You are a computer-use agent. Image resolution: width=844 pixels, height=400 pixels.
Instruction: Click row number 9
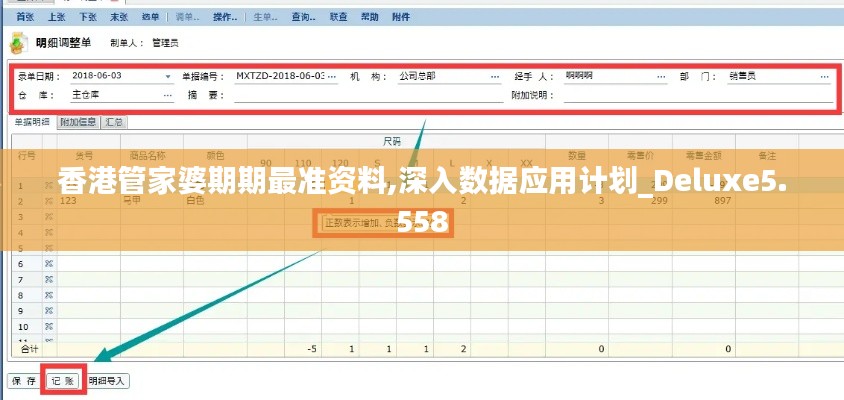pyautogui.click(x=21, y=311)
